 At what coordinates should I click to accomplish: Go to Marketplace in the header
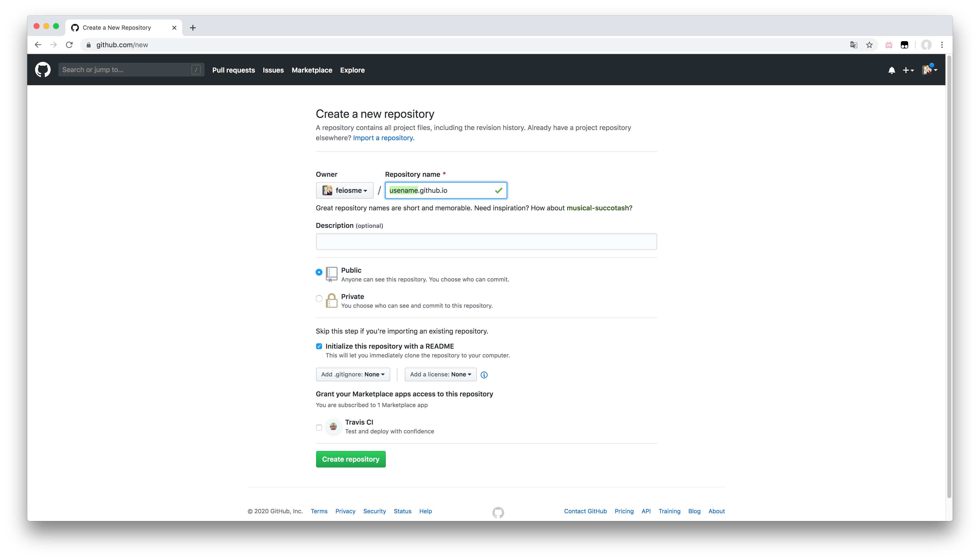click(x=311, y=70)
